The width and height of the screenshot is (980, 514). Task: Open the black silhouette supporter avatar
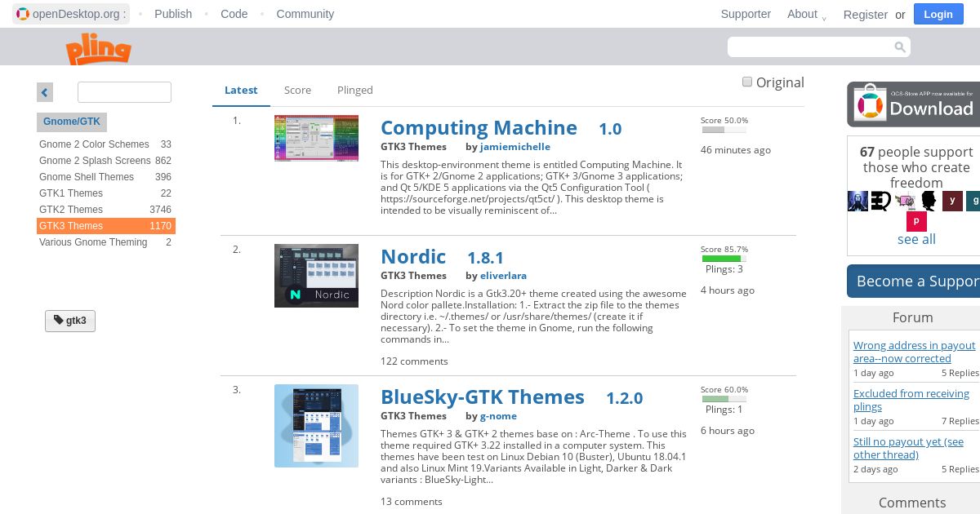coord(929,201)
